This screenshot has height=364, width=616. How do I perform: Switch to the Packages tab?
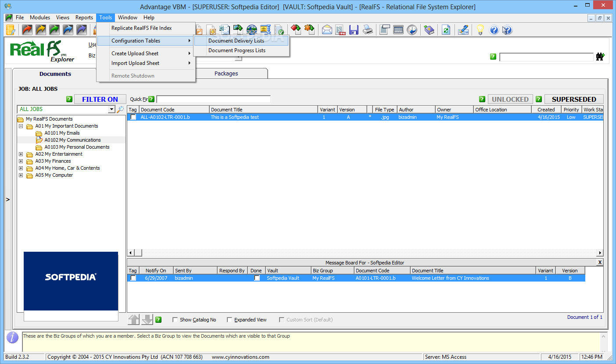tap(226, 74)
